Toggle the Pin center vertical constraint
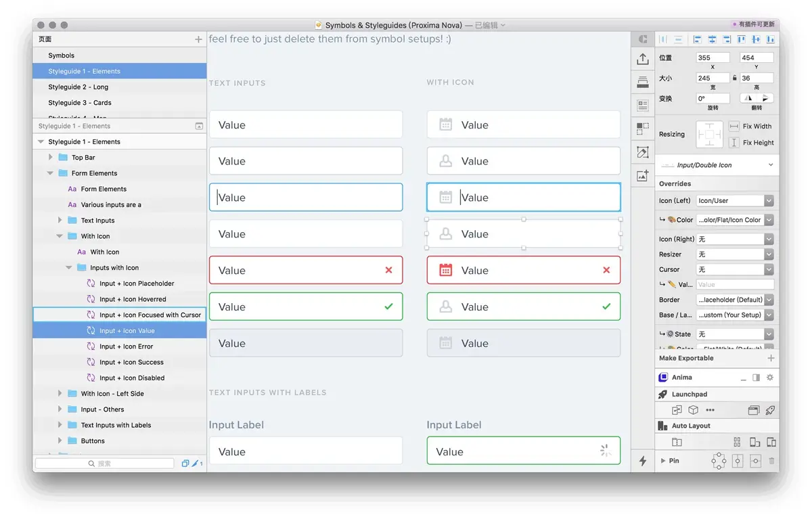Screen dimensions: 812x519 click(x=738, y=461)
